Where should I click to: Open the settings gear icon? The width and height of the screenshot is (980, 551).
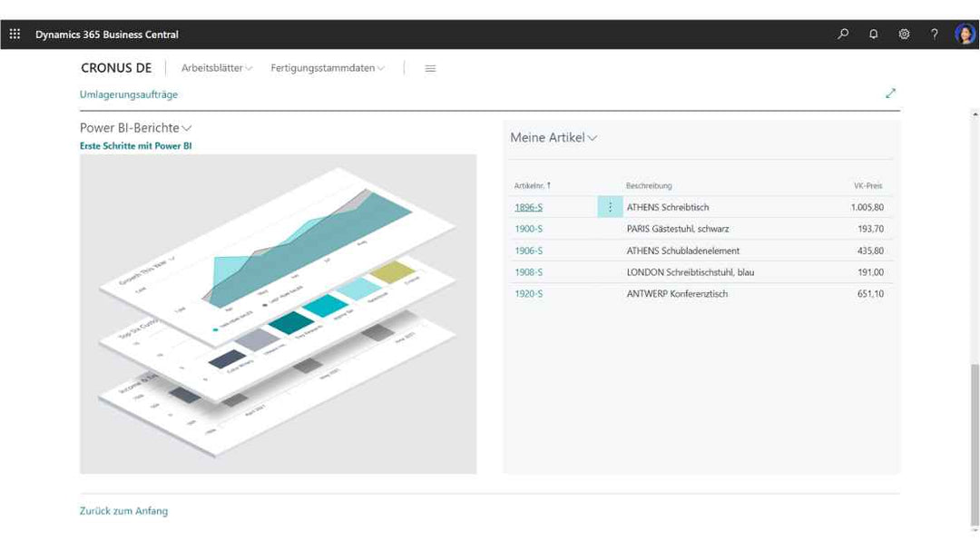pos(904,34)
